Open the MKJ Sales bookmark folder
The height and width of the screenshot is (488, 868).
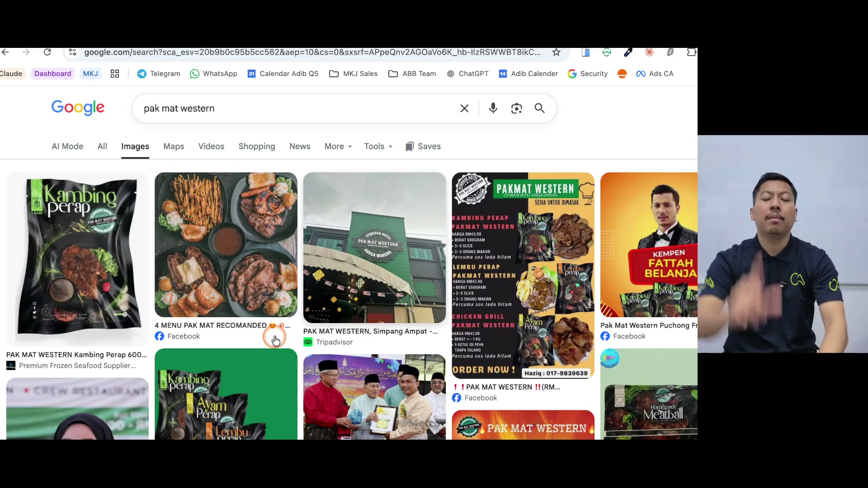point(354,74)
